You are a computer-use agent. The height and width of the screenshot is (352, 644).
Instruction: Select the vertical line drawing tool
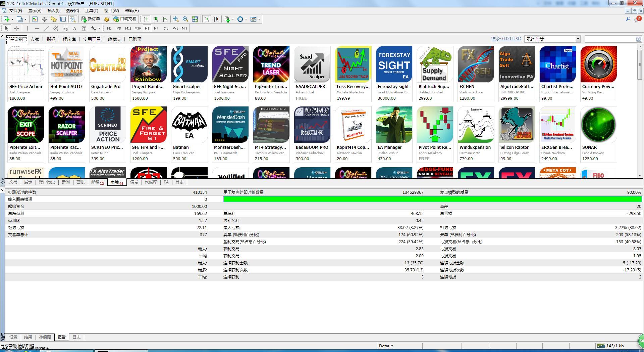28,28
